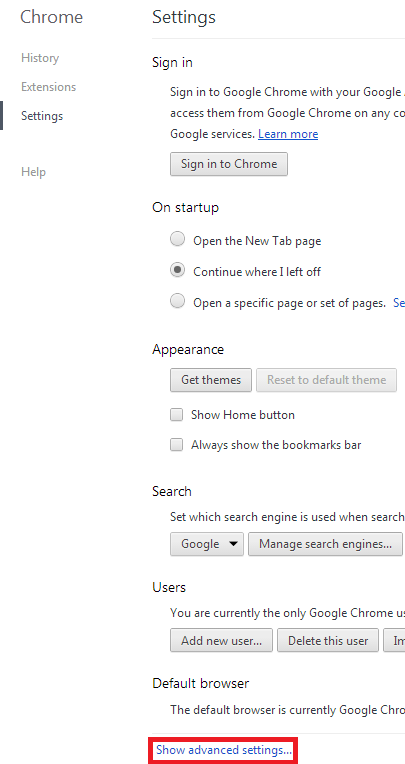Select Open the New Tab page radio
This screenshot has width=405, height=764.
click(177, 239)
